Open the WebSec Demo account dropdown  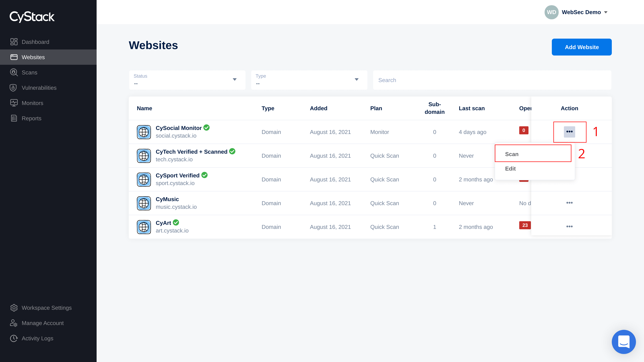(584, 12)
